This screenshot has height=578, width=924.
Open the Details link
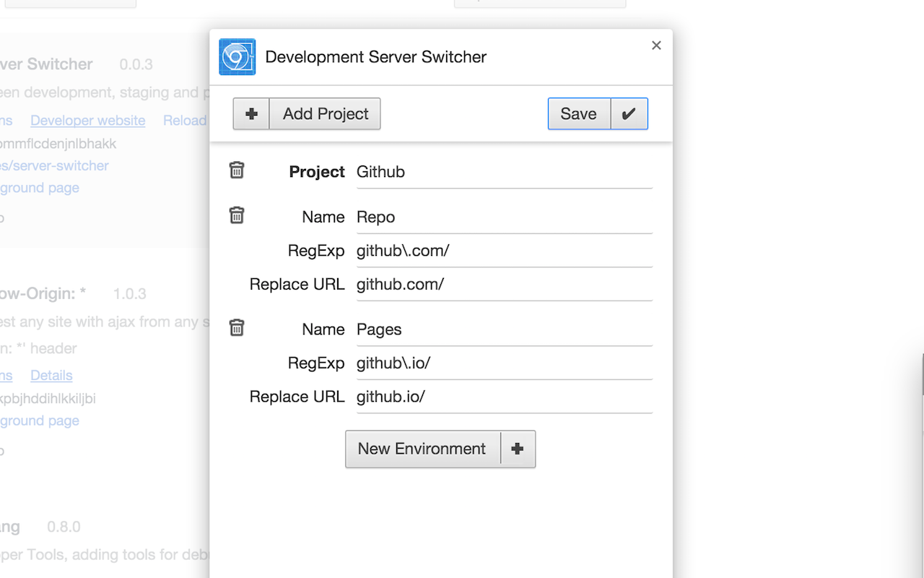pyautogui.click(x=51, y=375)
